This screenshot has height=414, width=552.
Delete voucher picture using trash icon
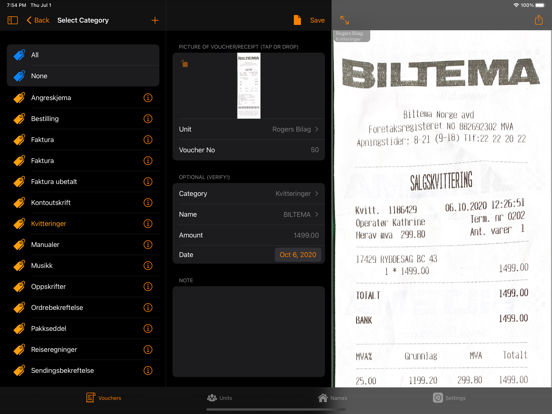[184, 64]
